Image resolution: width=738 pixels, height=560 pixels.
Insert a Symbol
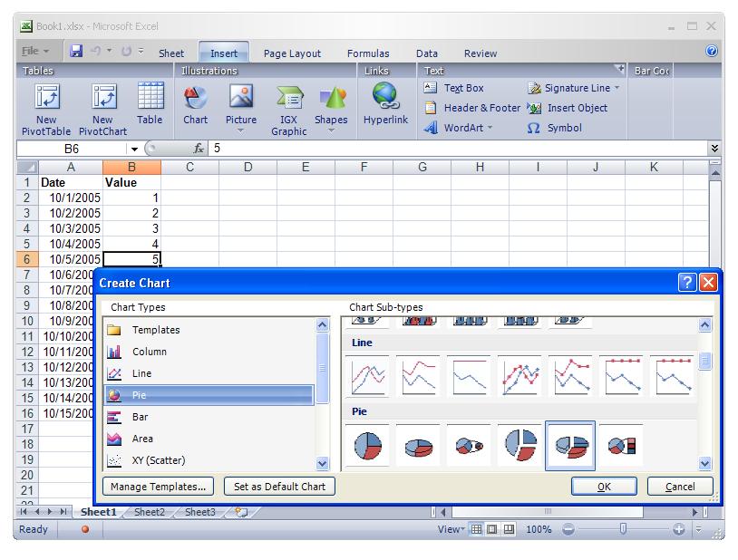(x=555, y=128)
